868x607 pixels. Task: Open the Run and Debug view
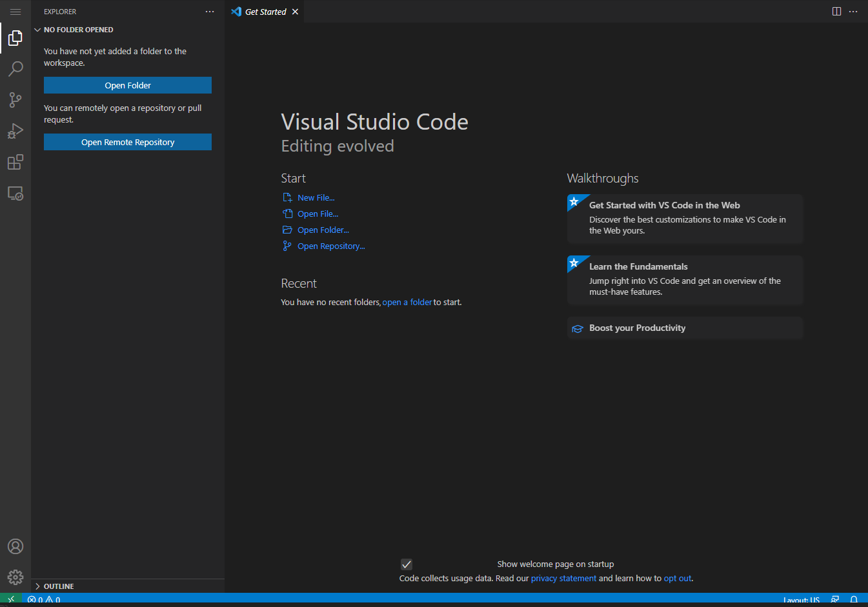[x=15, y=131]
